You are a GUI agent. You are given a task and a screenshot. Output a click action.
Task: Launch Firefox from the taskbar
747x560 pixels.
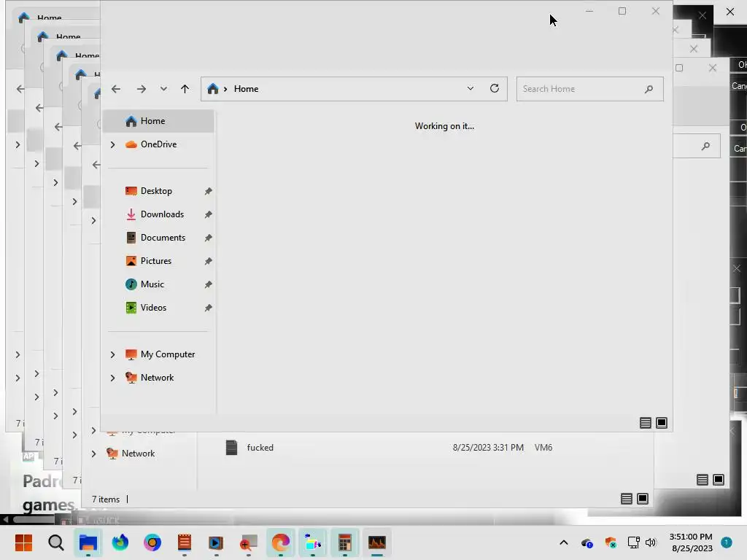coord(120,542)
